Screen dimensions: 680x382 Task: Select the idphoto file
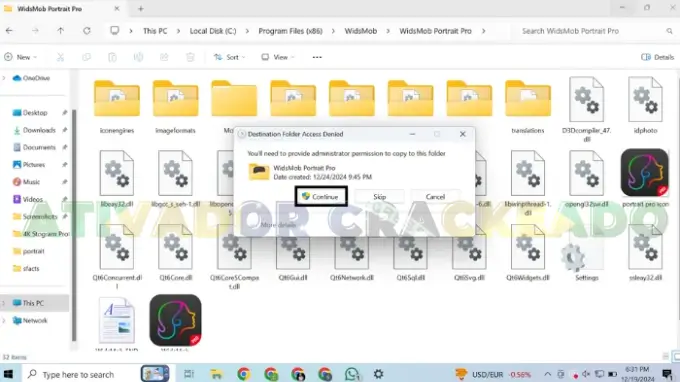(645, 105)
